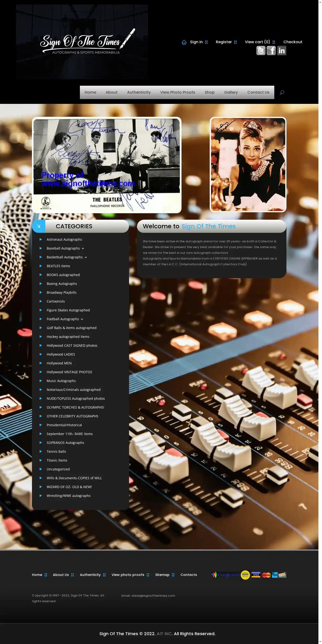Open the search magnifier icon
The width and height of the screenshot is (322, 644).
pos(282,92)
